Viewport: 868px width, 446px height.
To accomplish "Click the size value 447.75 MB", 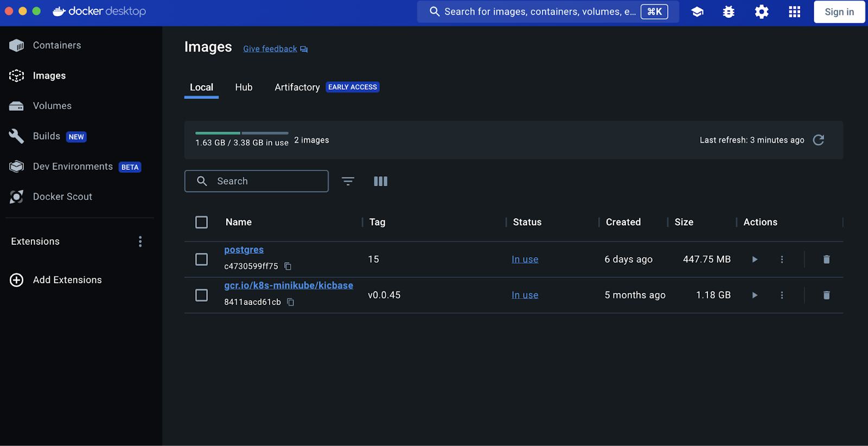I will click(x=707, y=259).
